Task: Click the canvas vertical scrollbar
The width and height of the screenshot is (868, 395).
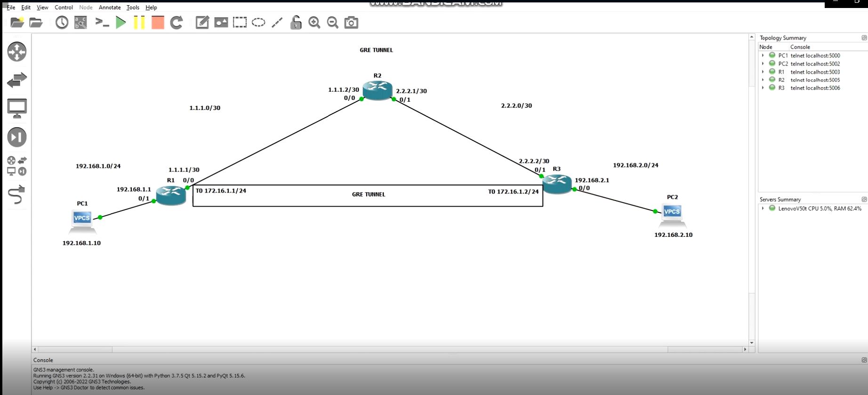Action: coord(752,190)
